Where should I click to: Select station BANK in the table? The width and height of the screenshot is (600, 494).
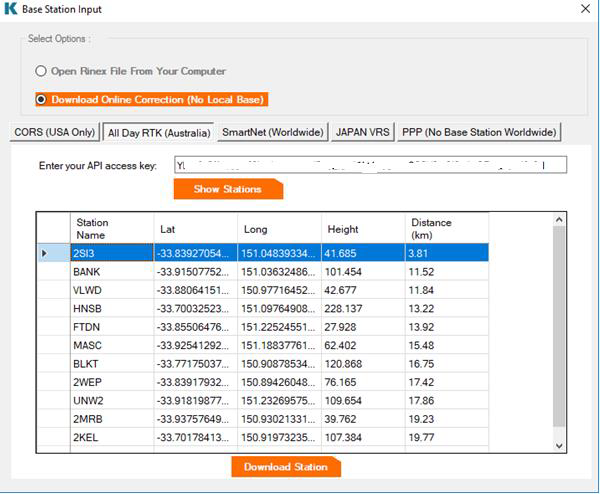point(112,272)
